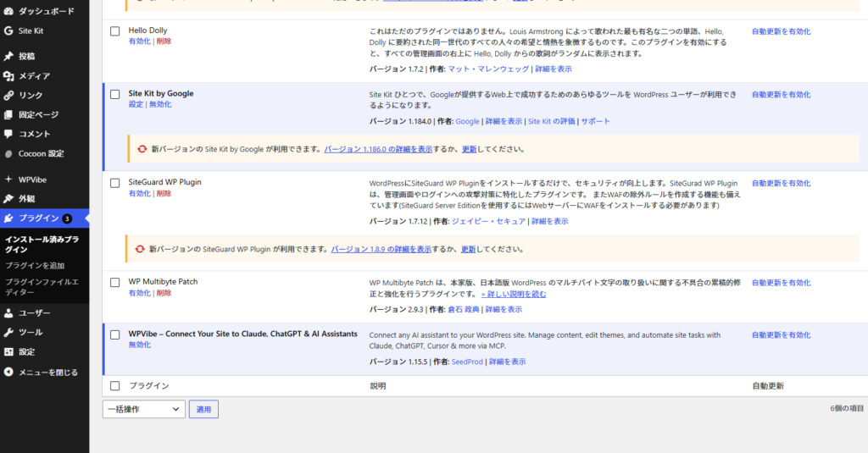This screenshot has width=868, height=453.
Task: Enable auto-updates for SiteGuard WP Plugin
Action: (x=781, y=183)
